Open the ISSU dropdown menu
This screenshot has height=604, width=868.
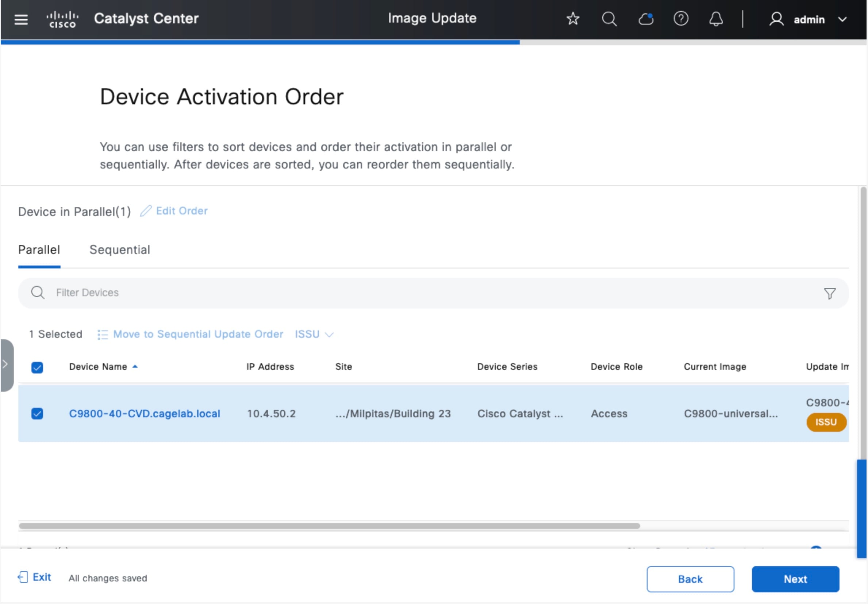click(314, 334)
